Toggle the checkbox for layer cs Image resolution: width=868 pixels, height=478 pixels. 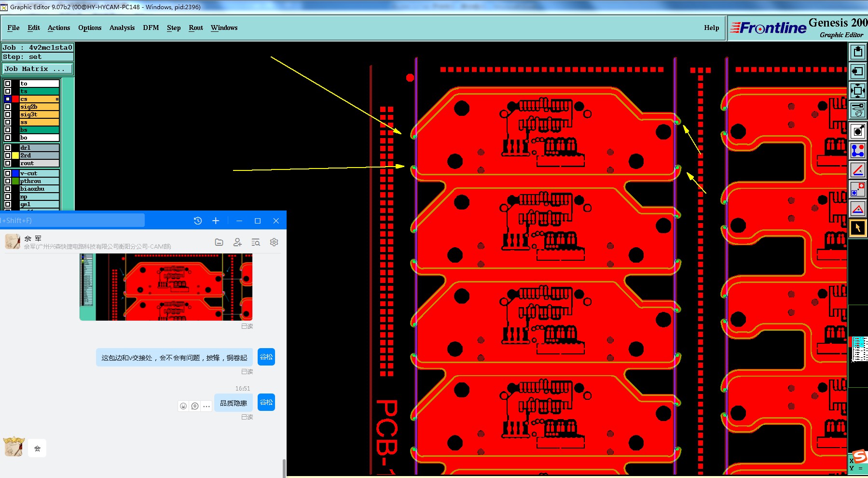point(8,99)
